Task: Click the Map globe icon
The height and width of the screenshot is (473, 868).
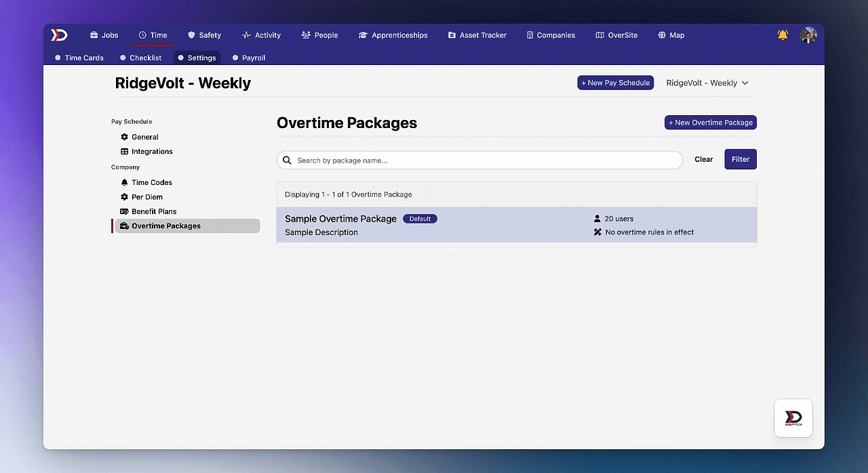Action: pos(662,35)
